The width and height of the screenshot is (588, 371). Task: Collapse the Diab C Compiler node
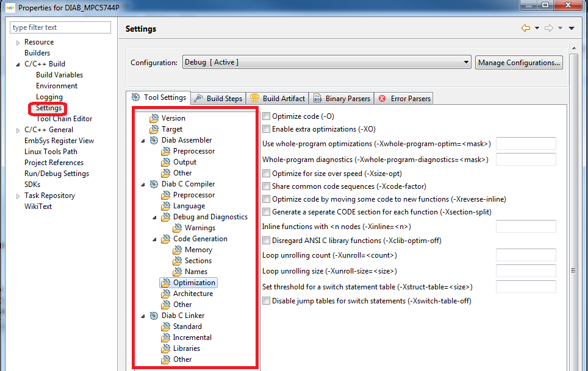point(143,185)
